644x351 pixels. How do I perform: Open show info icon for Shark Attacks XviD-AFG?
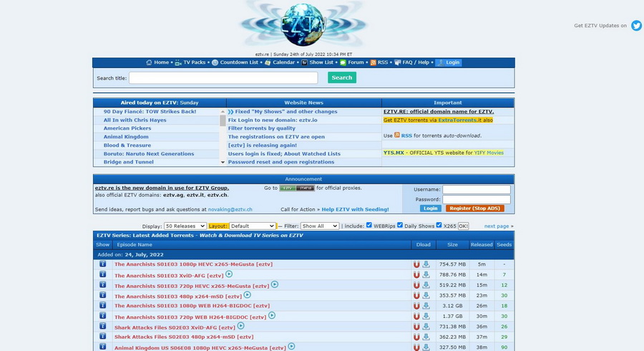click(x=102, y=326)
